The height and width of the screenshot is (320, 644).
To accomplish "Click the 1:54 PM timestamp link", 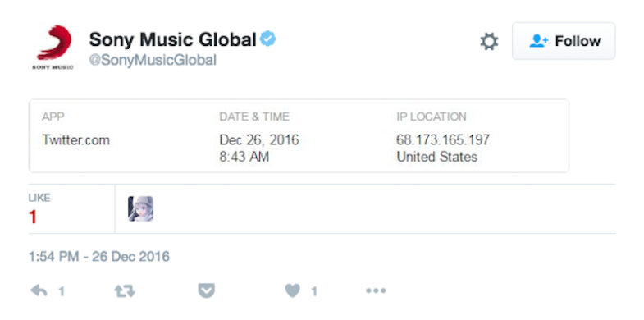I will (99, 257).
